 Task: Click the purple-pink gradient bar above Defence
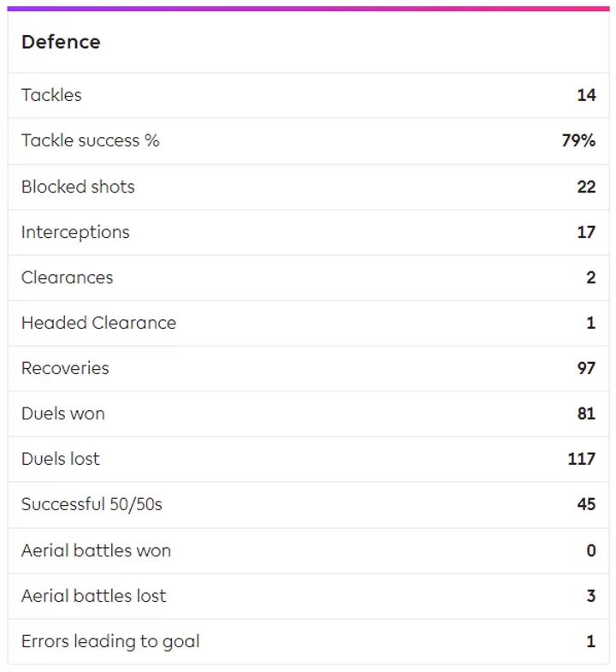(308, 9)
